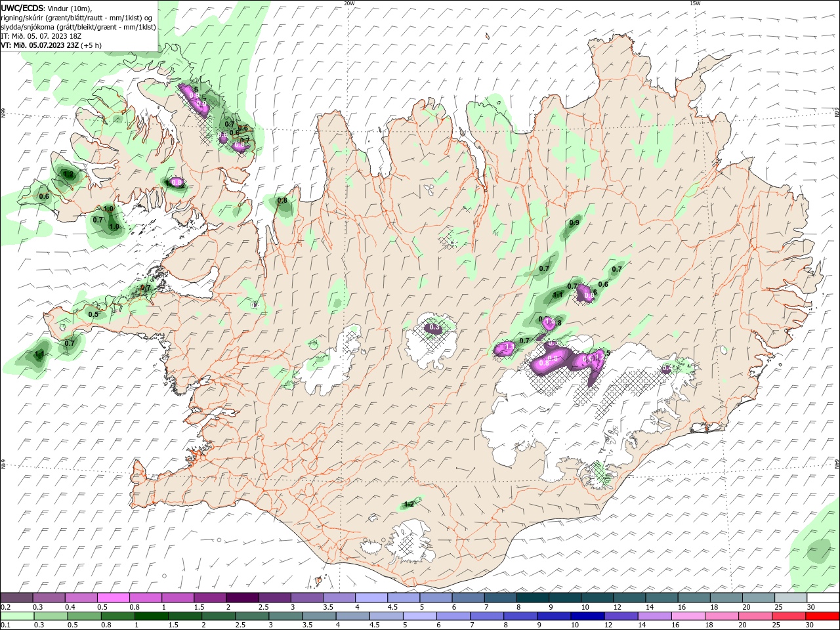Click the initial time line 'IT: Mið. 05. 07. 2023 18Z'
Viewport: 840px width, 630px height.
pos(41,36)
